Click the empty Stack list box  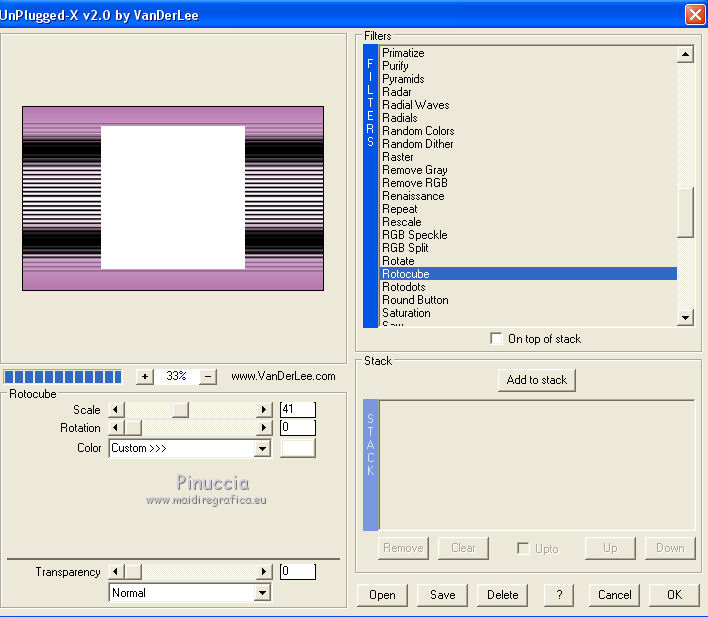[536, 465]
